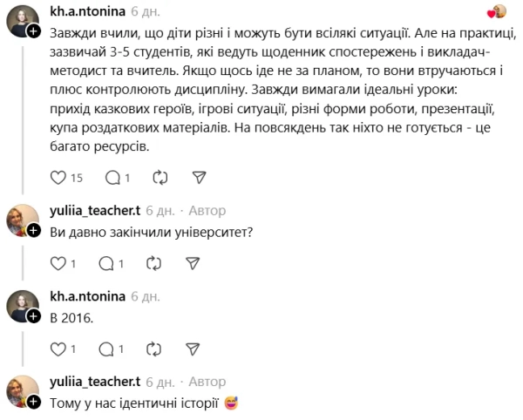Reply to the long comment with 15 likes

[x=112, y=177]
